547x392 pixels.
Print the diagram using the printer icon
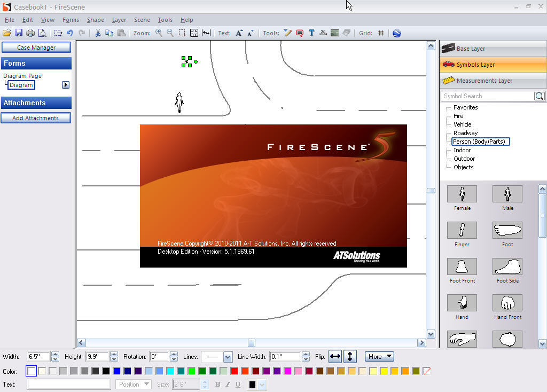click(x=30, y=33)
